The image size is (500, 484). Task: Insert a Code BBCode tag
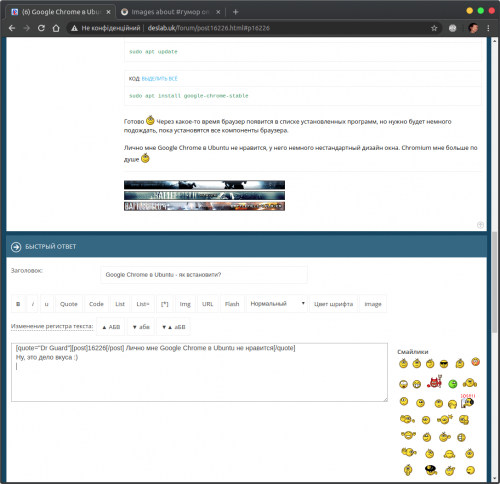96,304
